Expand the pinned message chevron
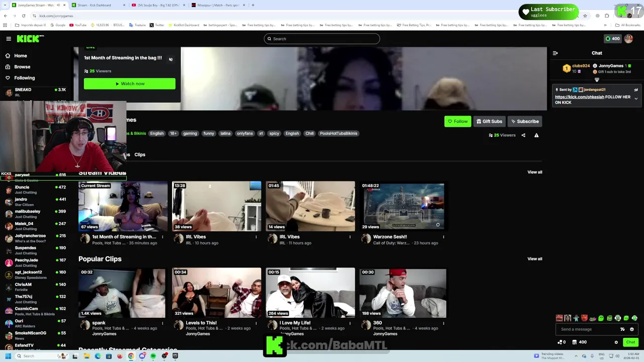Screen dimensions: 644x362 (636, 99)
